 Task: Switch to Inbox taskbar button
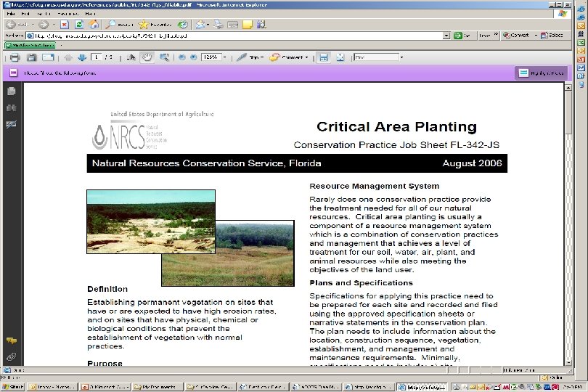(x=52, y=387)
